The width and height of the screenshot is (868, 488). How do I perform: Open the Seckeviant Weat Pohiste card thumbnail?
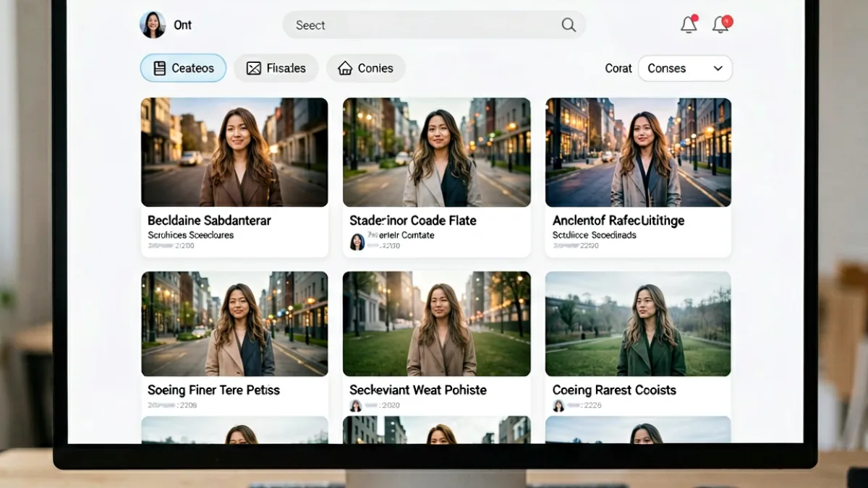(436, 324)
